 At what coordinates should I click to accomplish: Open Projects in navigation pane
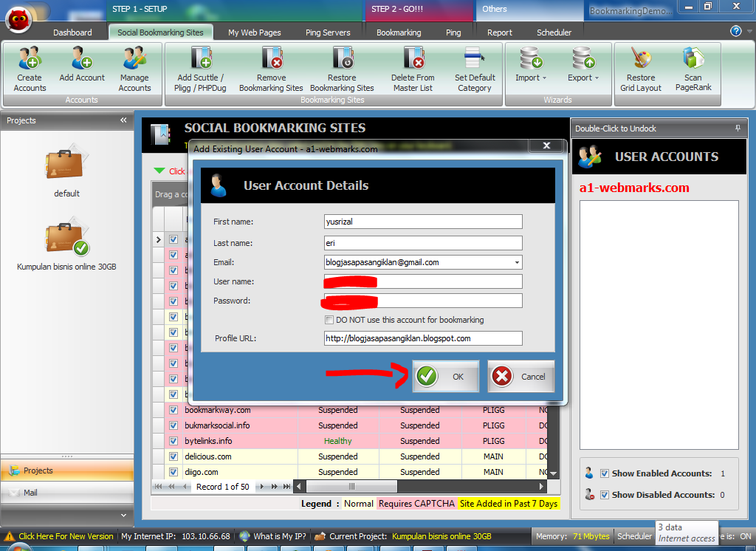coord(67,470)
